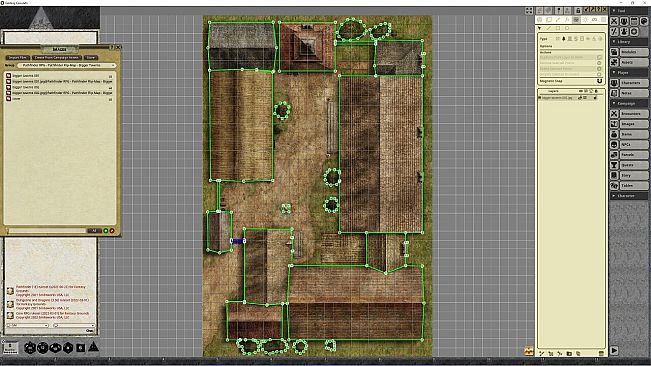Open the Parcels list
Screen dimensions: 651x366
pos(634,154)
